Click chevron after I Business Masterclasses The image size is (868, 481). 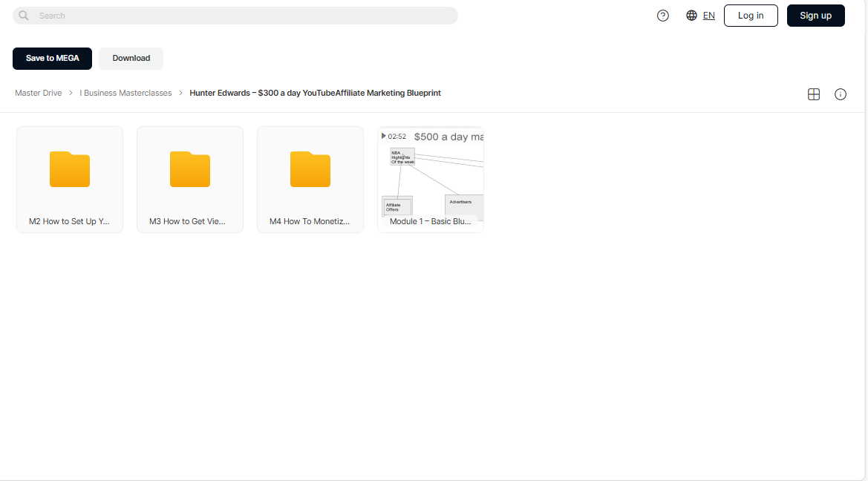180,93
